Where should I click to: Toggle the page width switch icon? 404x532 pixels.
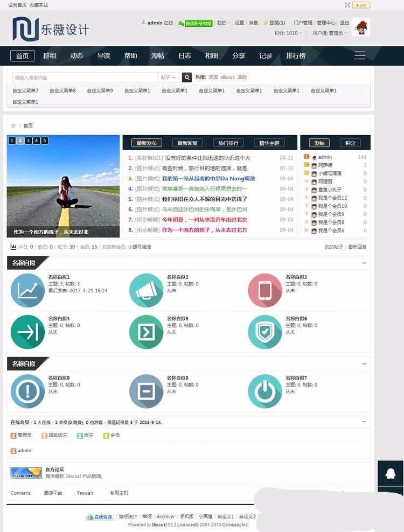347,5
